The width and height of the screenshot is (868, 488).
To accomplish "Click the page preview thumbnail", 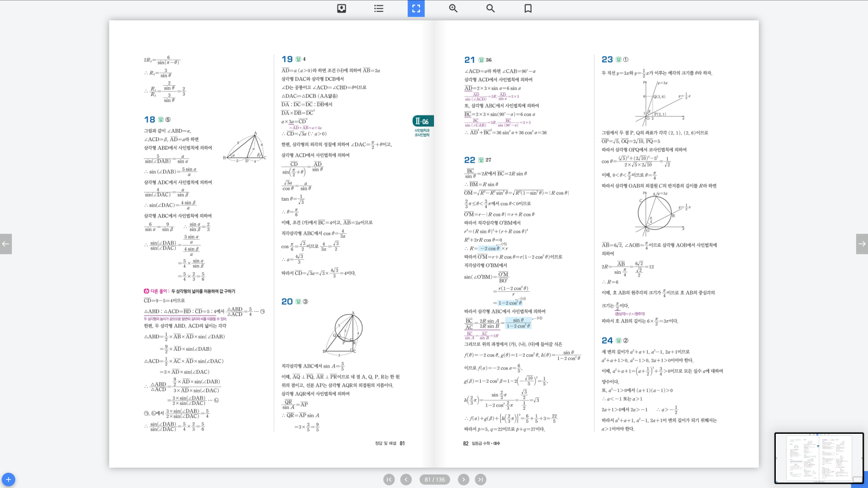I will click(819, 458).
